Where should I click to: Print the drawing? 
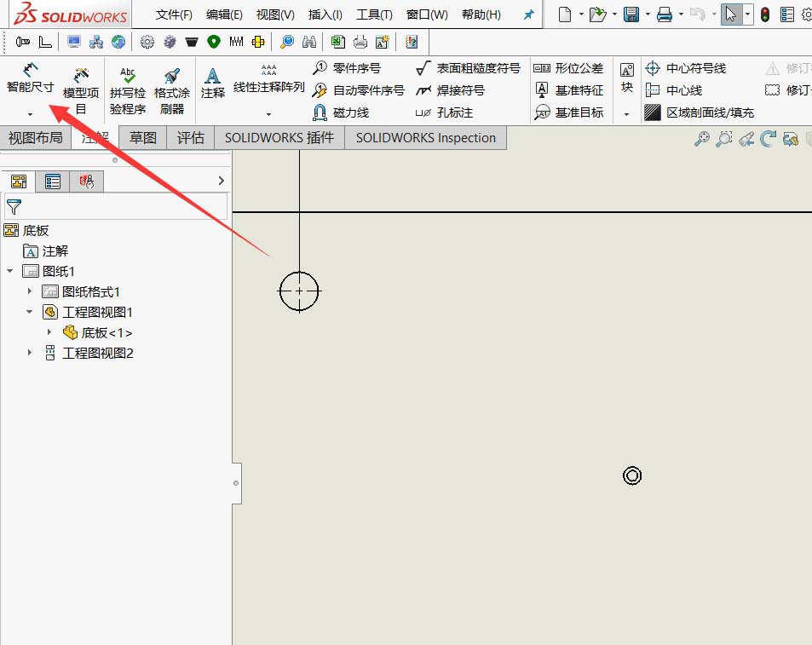[x=665, y=14]
